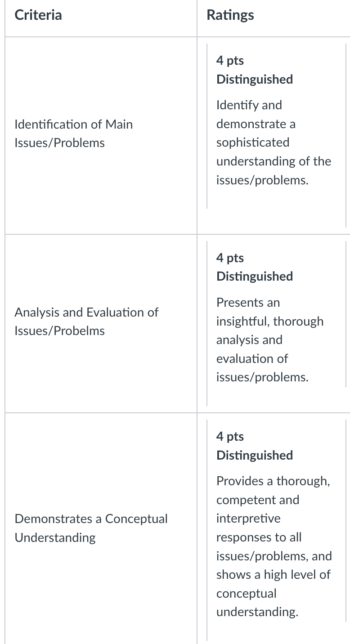Select the Demonstrates a Conceptual Understanding criterion

(x=91, y=528)
